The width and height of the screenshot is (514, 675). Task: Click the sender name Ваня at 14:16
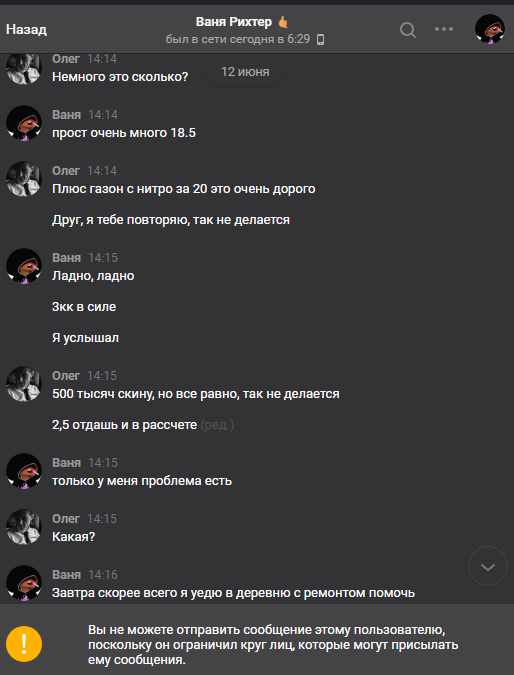(x=66, y=575)
